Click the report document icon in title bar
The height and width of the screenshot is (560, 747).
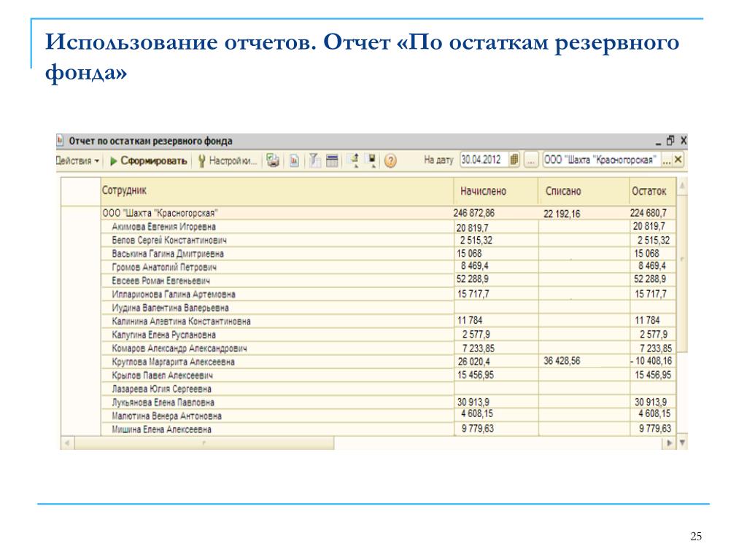tap(60, 141)
